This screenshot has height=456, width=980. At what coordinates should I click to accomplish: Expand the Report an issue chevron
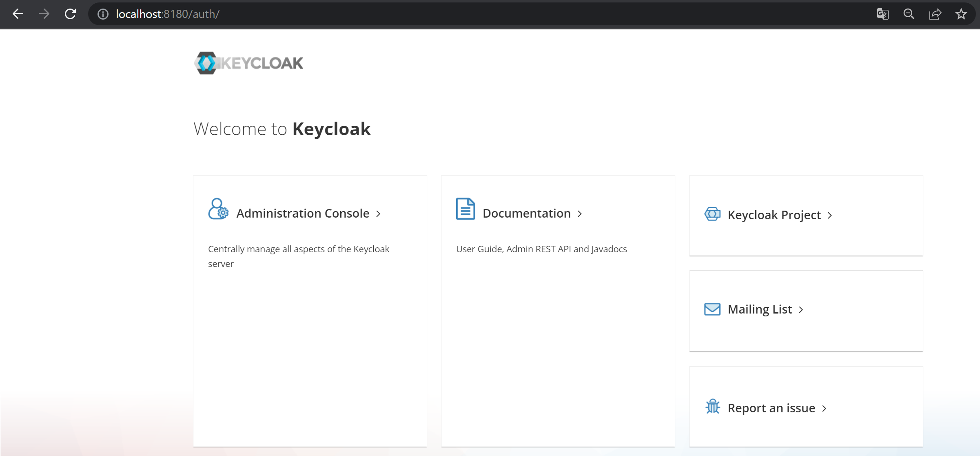(x=824, y=408)
